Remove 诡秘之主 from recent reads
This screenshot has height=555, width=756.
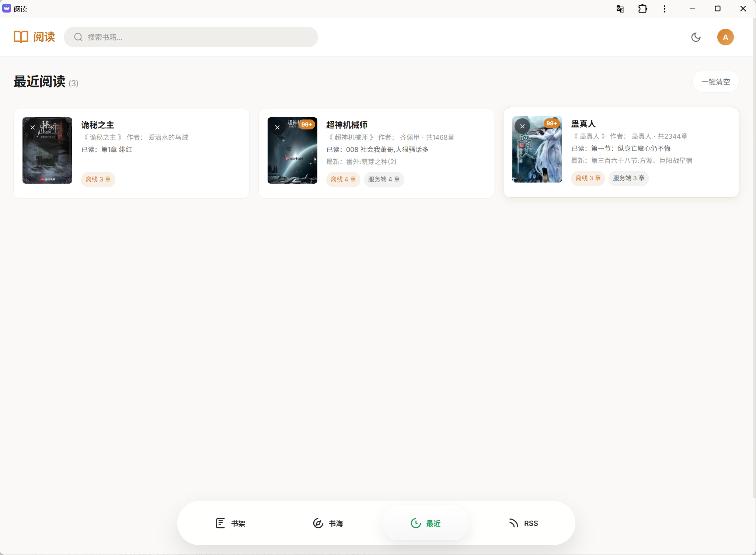pyautogui.click(x=32, y=127)
